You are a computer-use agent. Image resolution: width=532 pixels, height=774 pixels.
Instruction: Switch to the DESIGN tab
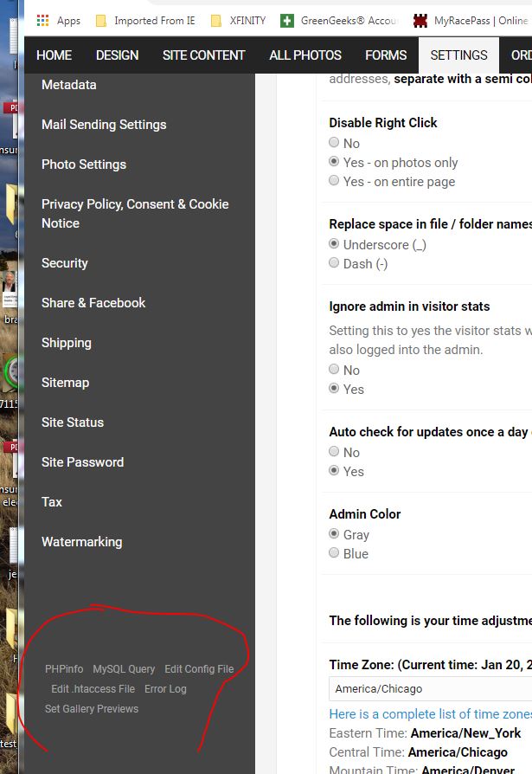pyautogui.click(x=118, y=55)
